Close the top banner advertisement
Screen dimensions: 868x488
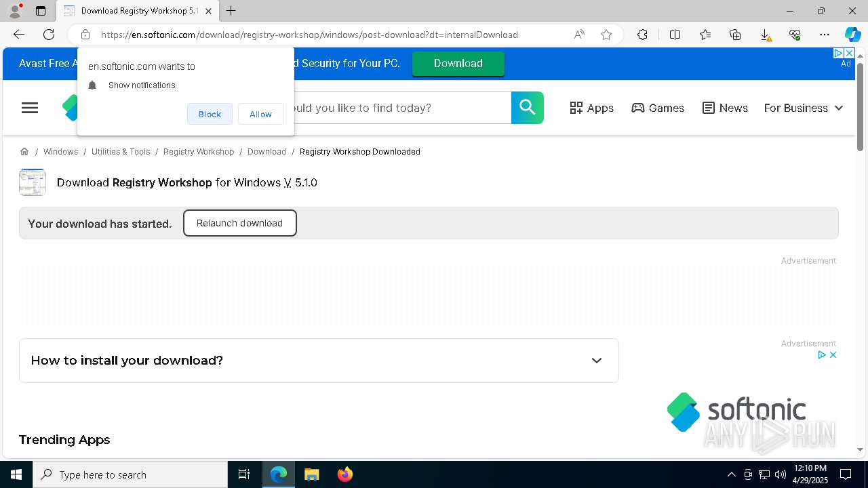pos(849,53)
